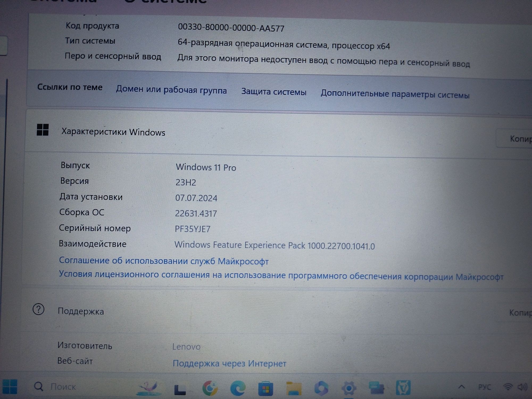Click the Поиск search field in taskbar

[63, 386]
